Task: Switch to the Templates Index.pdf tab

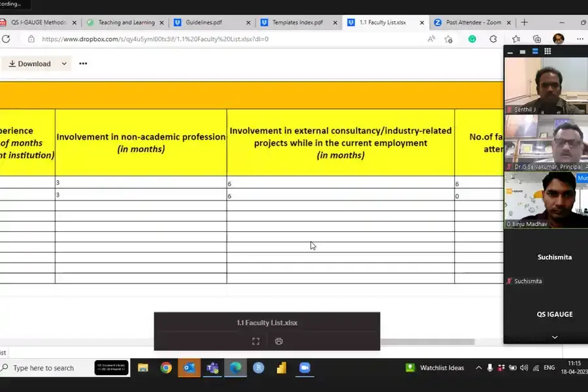Action: [x=297, y=22]
